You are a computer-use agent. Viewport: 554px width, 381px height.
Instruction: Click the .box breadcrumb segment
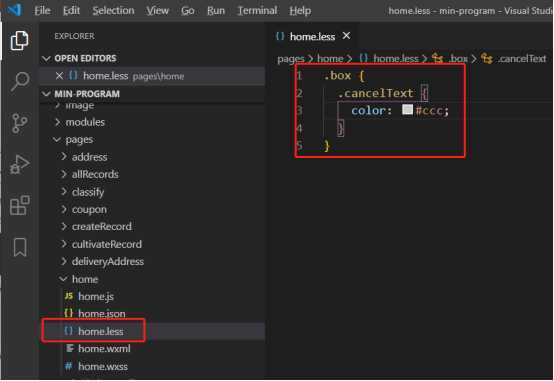point(458,59)
